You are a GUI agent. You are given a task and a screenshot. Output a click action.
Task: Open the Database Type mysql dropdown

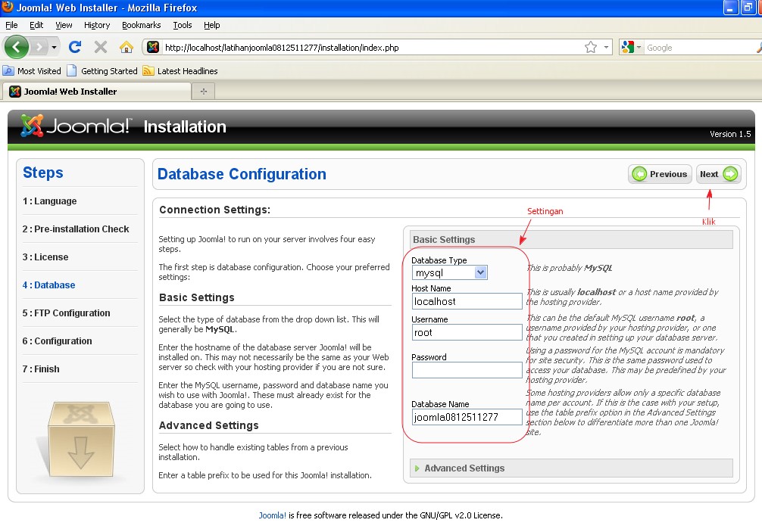[449, 272]
